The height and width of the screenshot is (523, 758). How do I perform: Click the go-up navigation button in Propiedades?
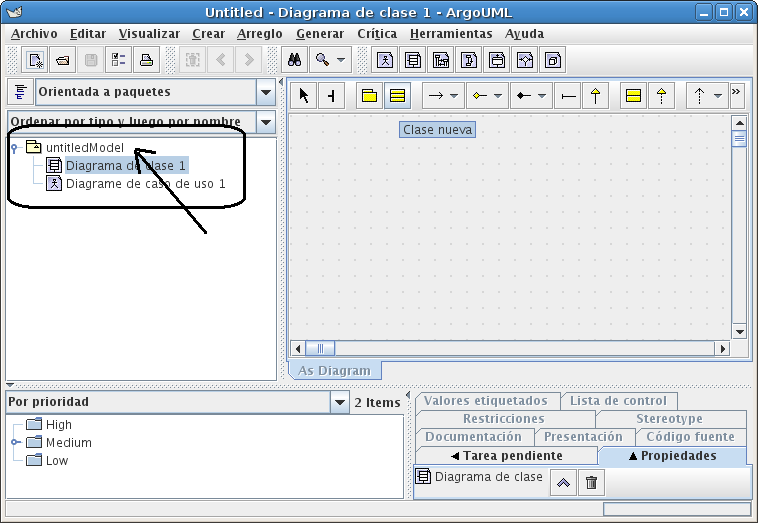coord(563,483)
